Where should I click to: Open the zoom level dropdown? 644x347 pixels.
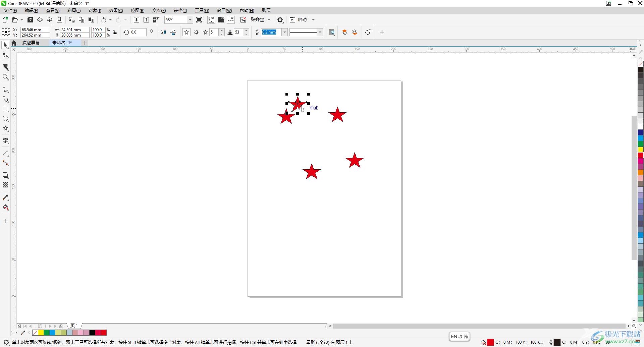pos(190,20)
